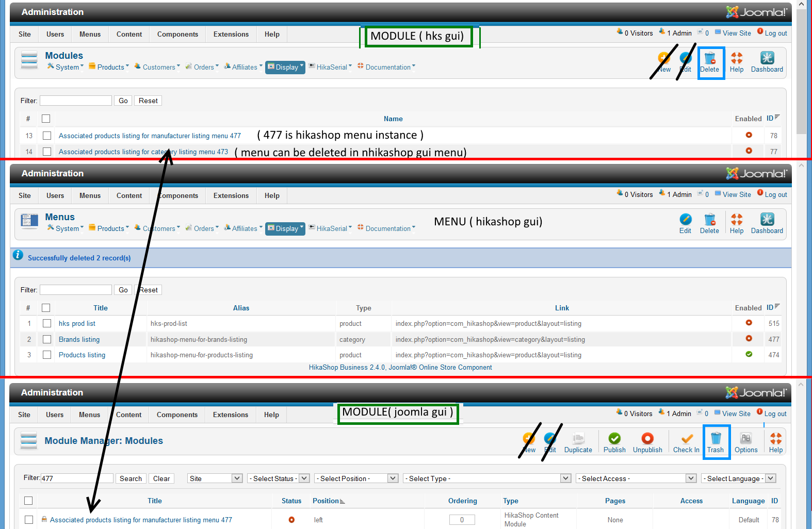Go to Dashboard from the Modules page toolbar
The height and width of the screenshot is (529, 812).
767,62
